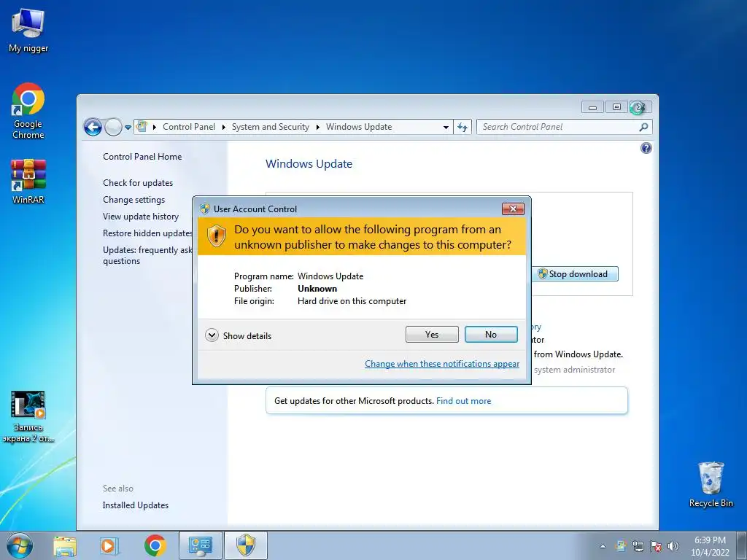Image resolution: width=747 pixels, height=560 pixels.
Task: Expand Show details in the UAC dialog
Action: coord(239,335)
